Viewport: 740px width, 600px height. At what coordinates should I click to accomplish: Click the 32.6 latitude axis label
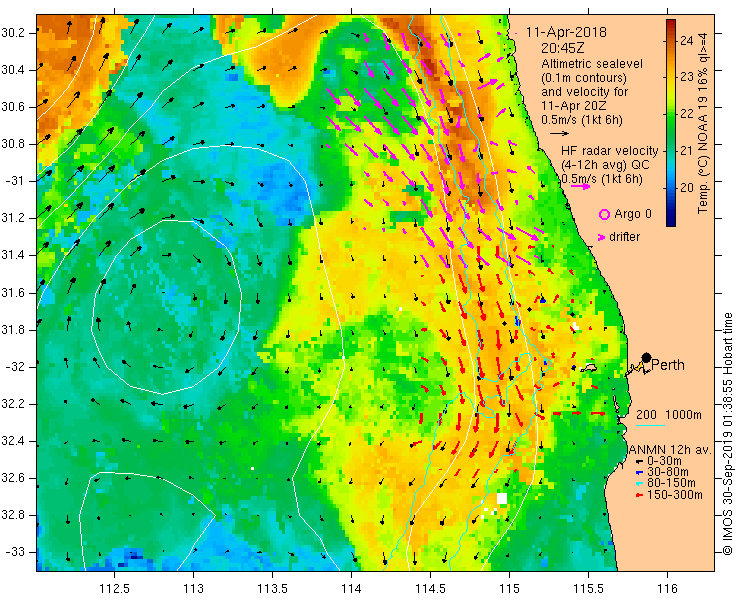point(13,478)
